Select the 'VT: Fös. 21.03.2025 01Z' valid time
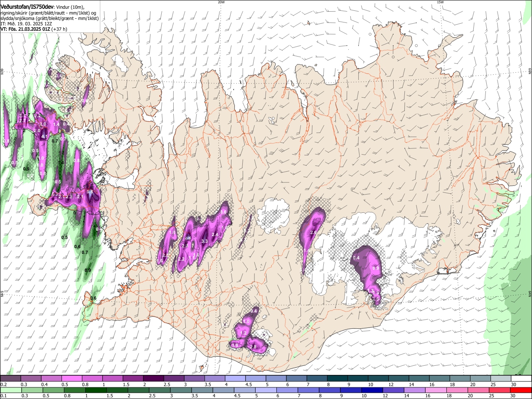 pyautogui.click(x=25, y=29)
